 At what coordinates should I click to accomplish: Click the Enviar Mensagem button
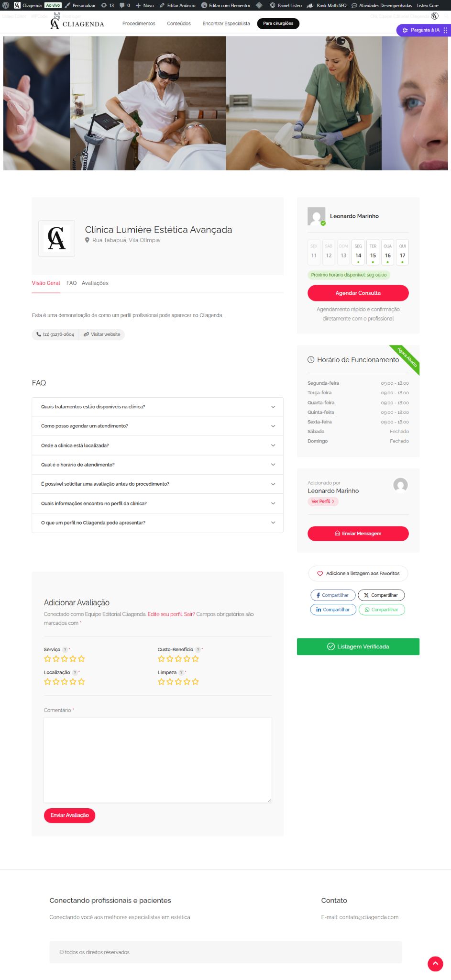point(358,534)
